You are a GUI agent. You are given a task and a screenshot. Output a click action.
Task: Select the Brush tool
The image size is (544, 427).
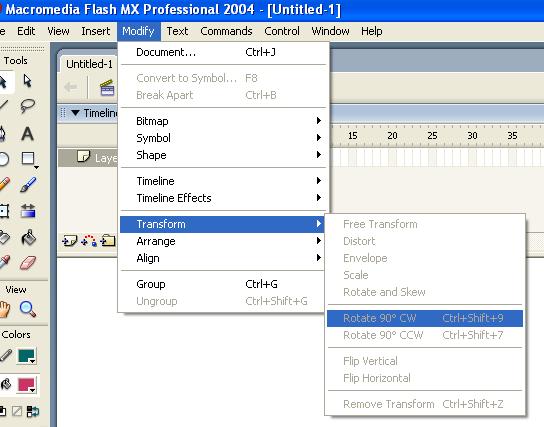28,185
